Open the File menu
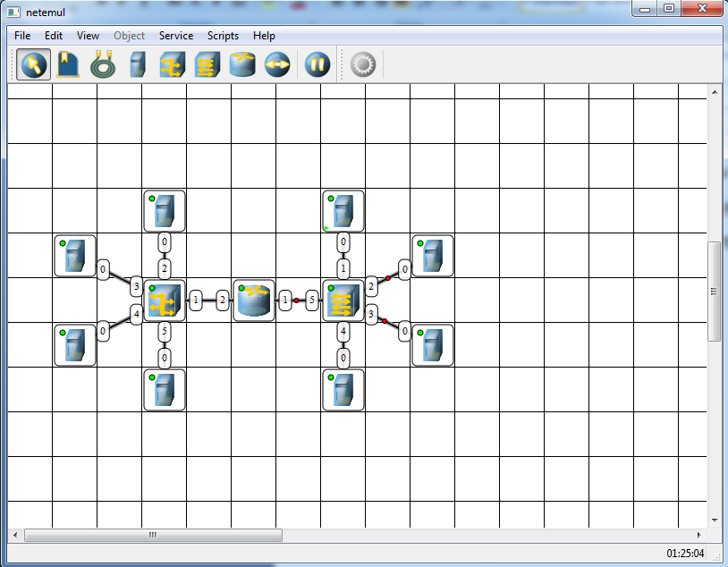 coord(22,36)
